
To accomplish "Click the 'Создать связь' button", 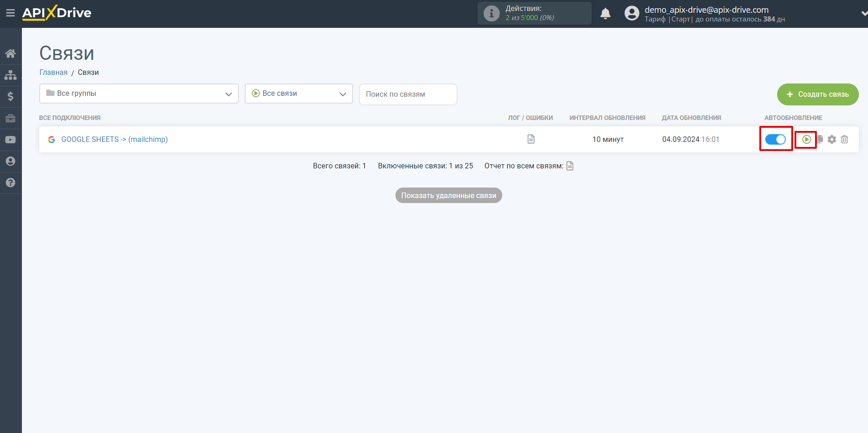I will point(818,94).
